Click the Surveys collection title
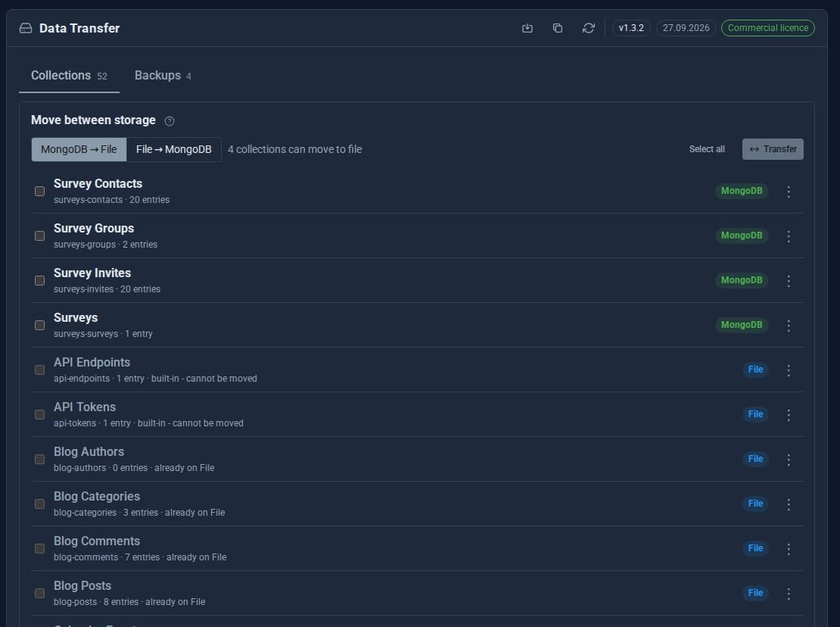Image resolution: width=840 pixels, height=627 pixels. 76,318
